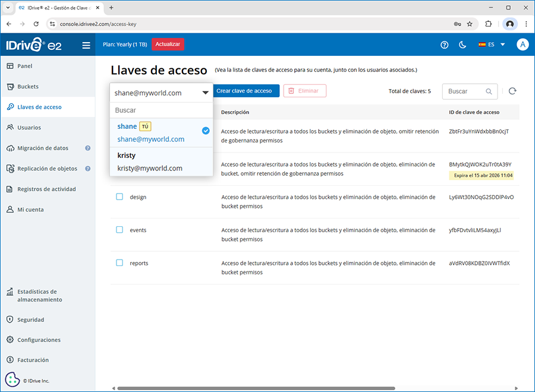Screen dimensions: 535x392
Task: Tick the reports key checkbox
Action: click(119, 263)
